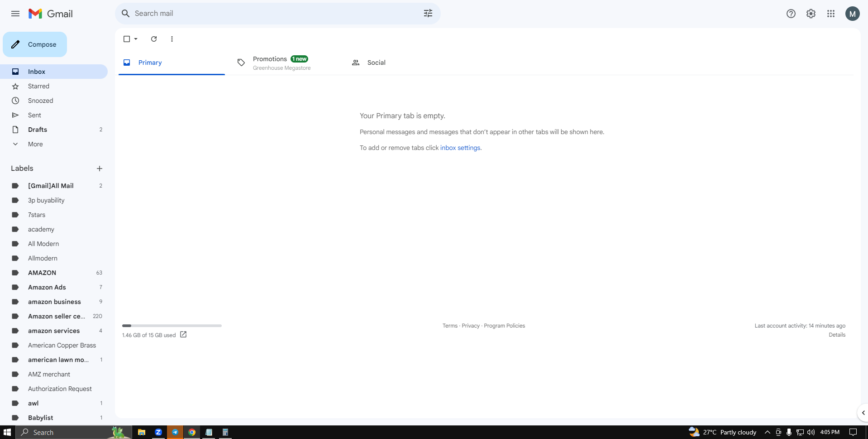Image resolution: width=868 pixels, height=439 pixels.
Task: Create a new label with plus icon
Action: 100,169
